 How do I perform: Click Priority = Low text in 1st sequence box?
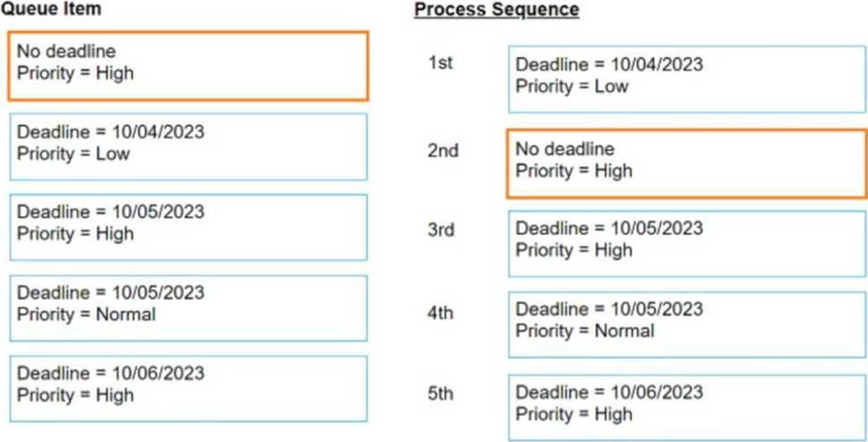point(572,87)
